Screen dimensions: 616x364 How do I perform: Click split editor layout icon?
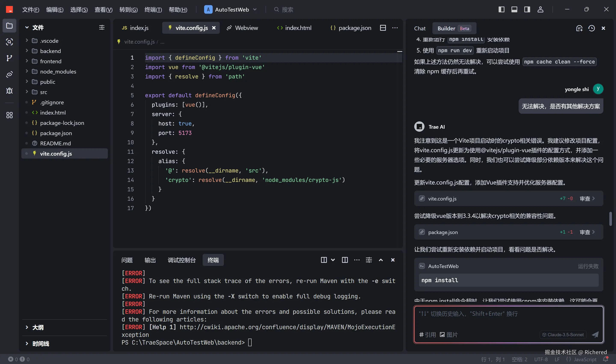pyautogui.click(x=383, y=28)
